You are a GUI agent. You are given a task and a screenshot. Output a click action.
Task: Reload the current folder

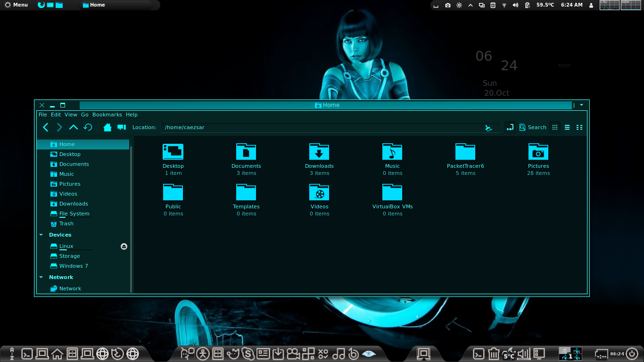pyautogui.click(x=88, y=127)
